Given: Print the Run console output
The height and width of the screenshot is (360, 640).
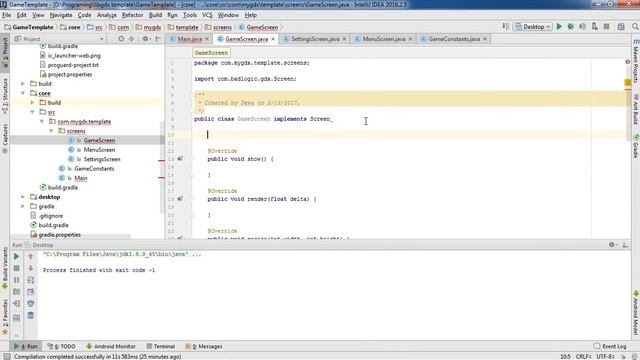Looking at the screenshot, I should point(31,303).
